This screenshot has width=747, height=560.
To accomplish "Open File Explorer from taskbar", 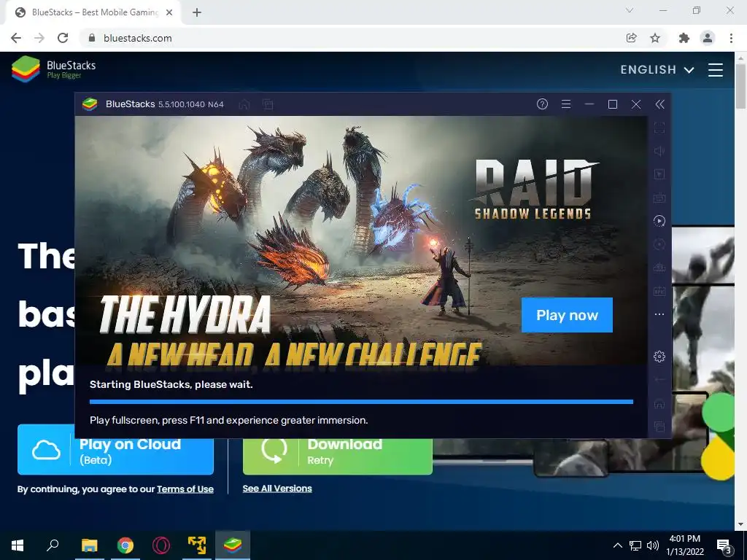I will pyautogui.click(x=89, y=545).
